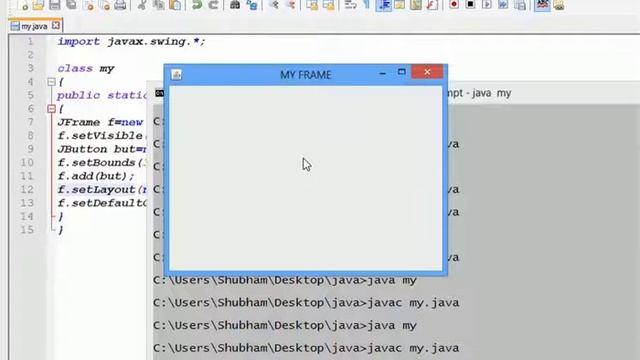Viewport: 640px width, 360px height.
Task: Click the Synchronize Horizontal Scrolling icon
Action: click(x=329, y=5)
